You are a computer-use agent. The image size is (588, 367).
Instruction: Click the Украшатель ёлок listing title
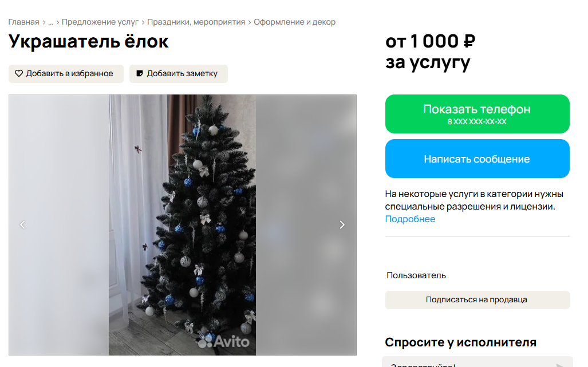(x=89, y=41)
